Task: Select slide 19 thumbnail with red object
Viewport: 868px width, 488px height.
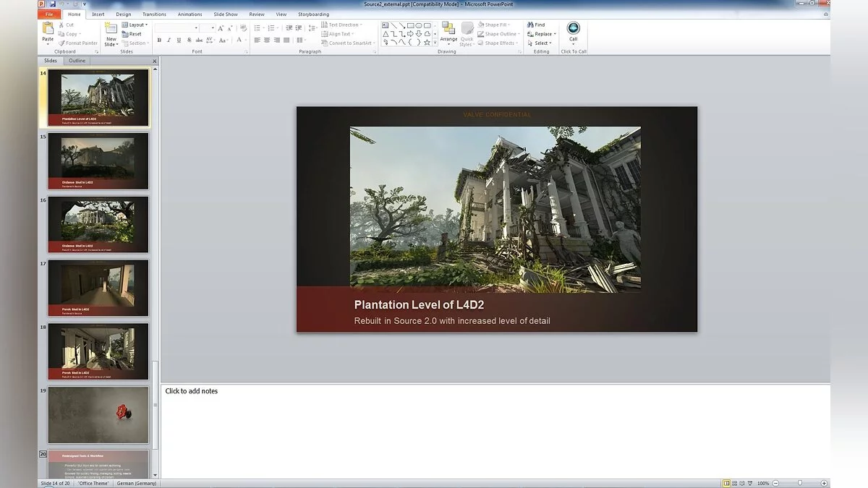Action: 98,415
